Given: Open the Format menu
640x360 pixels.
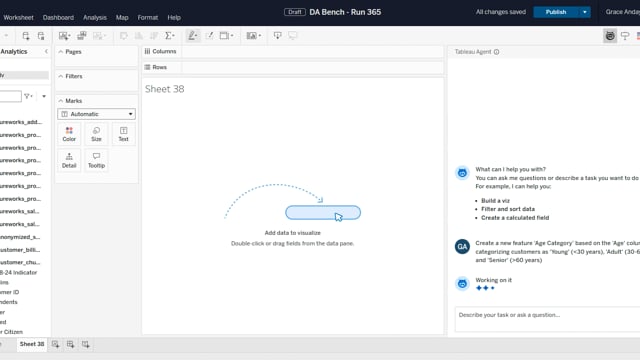Looking at the screenshot, I should [148, 18].
